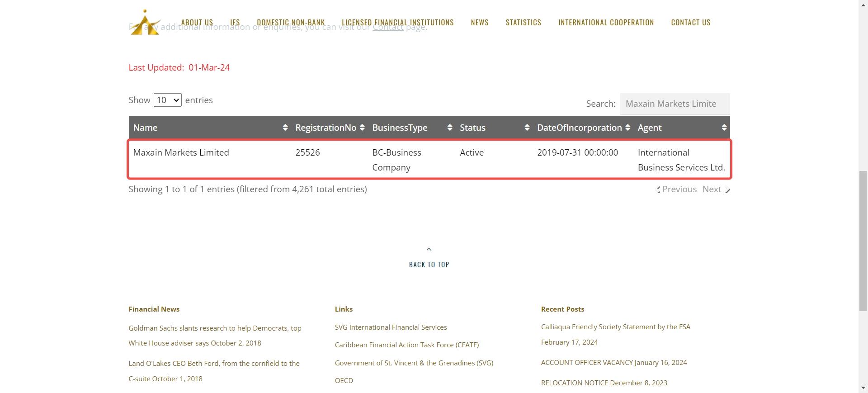The height and width of the screenshot is (393, 868).
Task: Open the Contact page link
Action: click(x=388, y=27)
